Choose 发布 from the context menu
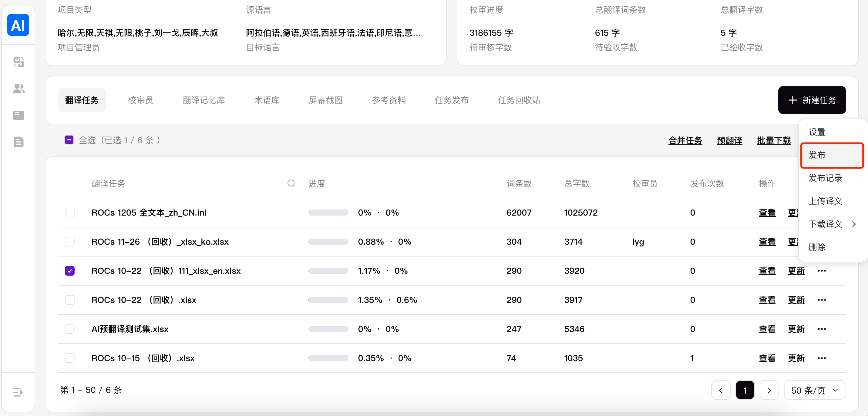 point(832,155)
